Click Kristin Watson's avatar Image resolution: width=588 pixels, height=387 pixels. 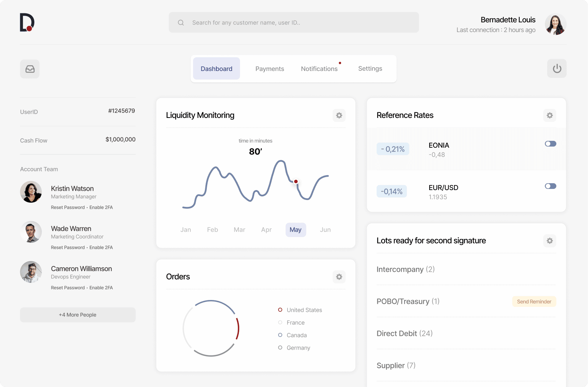tap(31, 192)
